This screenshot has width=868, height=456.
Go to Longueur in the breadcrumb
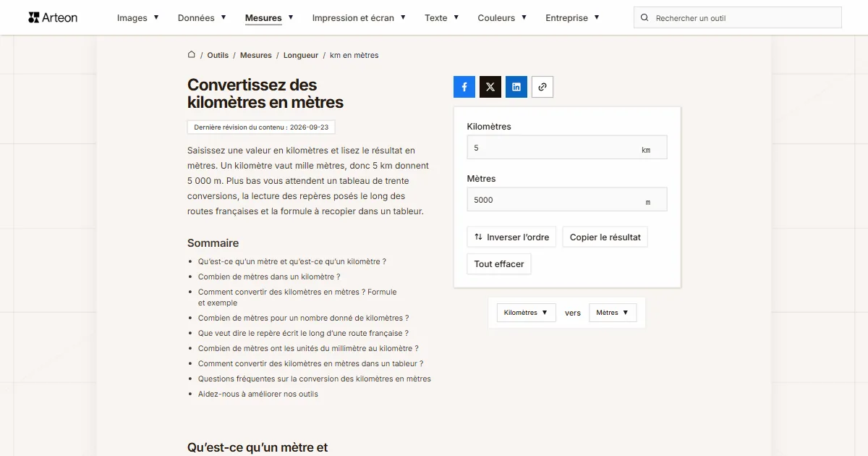[x=301, y=55]
